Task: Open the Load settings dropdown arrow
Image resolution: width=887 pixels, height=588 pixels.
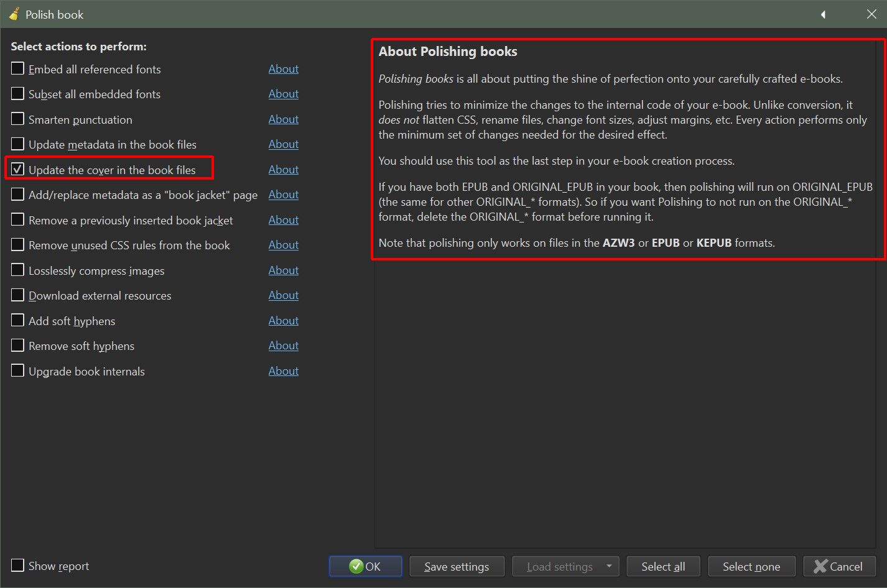Action: pyautogui.click(x=609, y=566)
